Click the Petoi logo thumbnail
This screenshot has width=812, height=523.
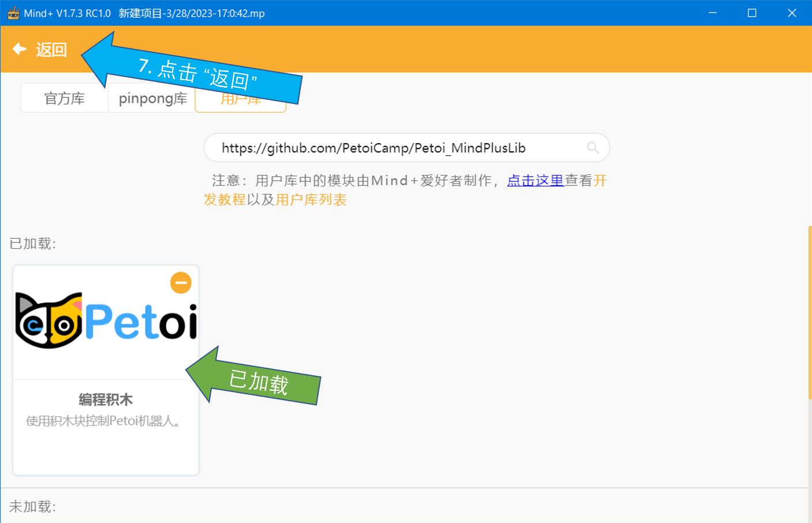[x=106, y=320]
